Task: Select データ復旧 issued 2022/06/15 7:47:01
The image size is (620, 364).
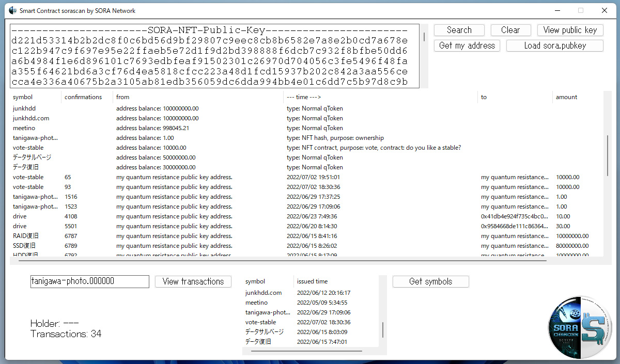Action: [311, 342]
